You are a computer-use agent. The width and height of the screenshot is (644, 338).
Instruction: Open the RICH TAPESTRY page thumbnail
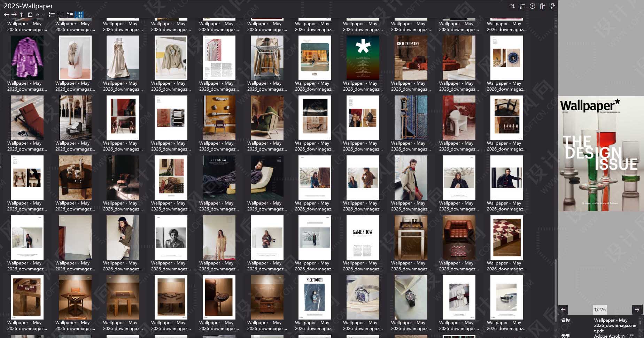[411, 58]
